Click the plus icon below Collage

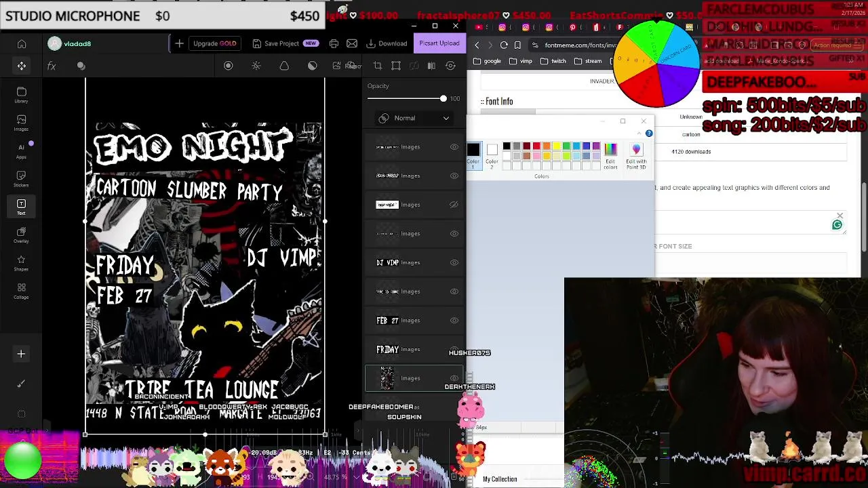point(21,354)
